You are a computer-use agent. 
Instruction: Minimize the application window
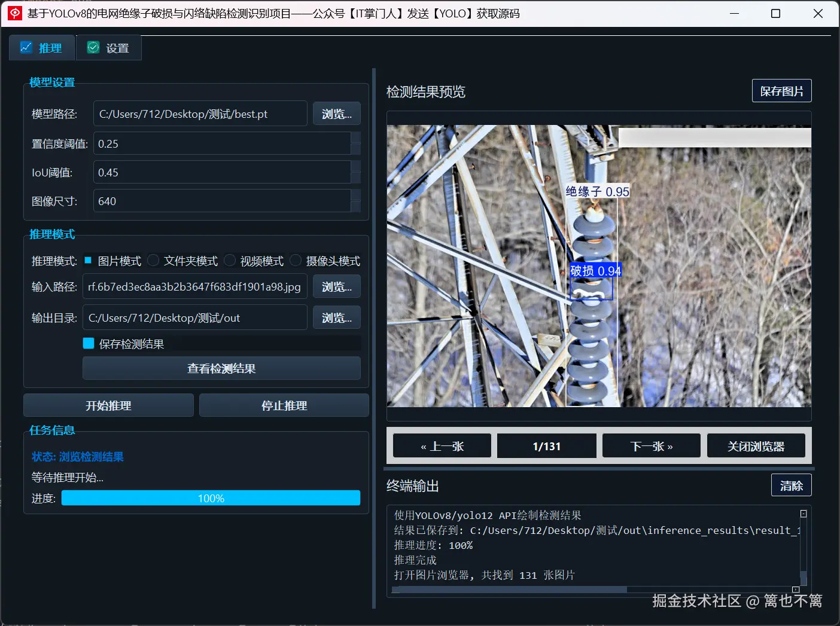click(x=735, y=13)
